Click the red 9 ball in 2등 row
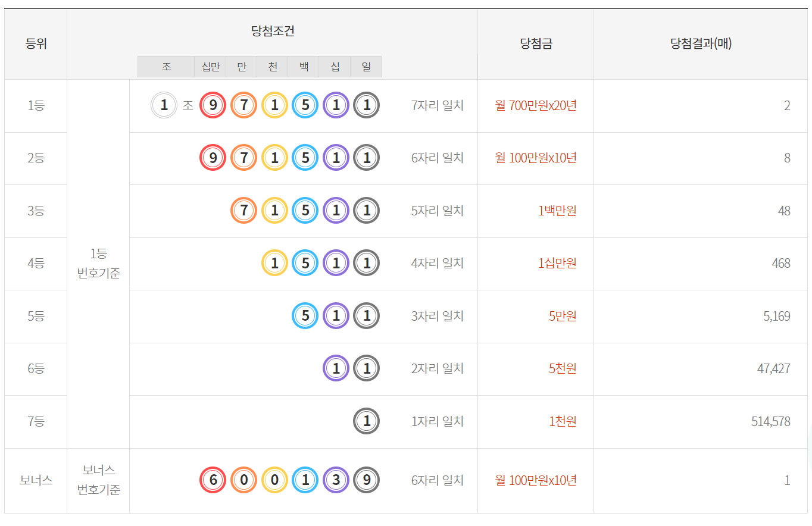This screenshot has height=526, width=812. coord(213,158)
